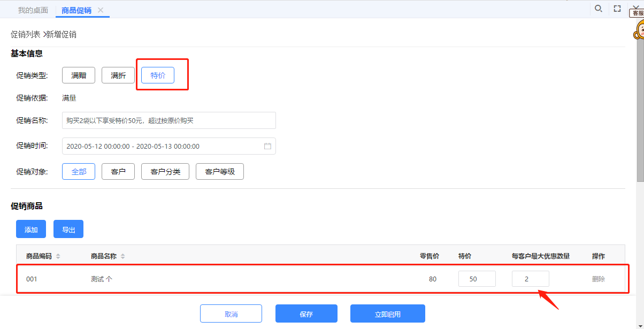Open the calendar icon in 促销时间 field

tap(267, 146)
